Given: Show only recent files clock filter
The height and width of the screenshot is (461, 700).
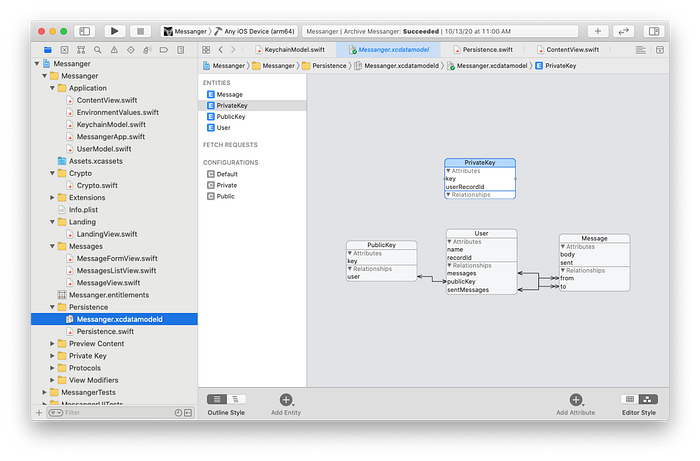Looking at the screenshot, I should click(x=178, y=413).
